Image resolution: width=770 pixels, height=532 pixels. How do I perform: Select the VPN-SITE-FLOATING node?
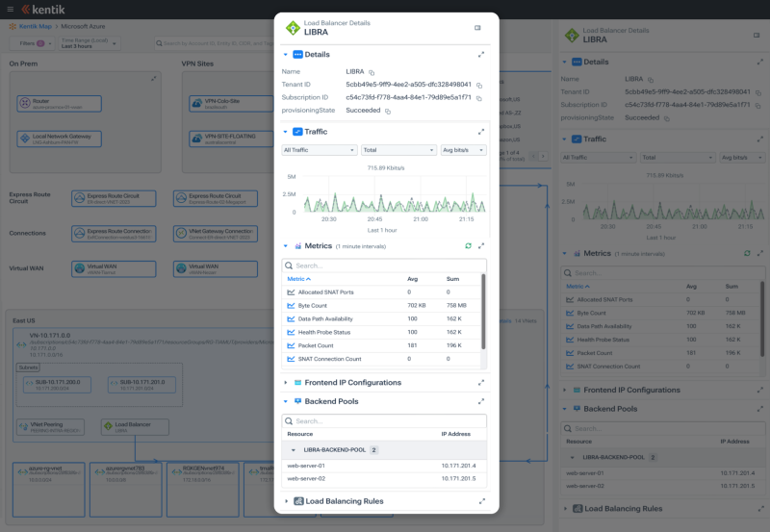[x=231, y=139]
